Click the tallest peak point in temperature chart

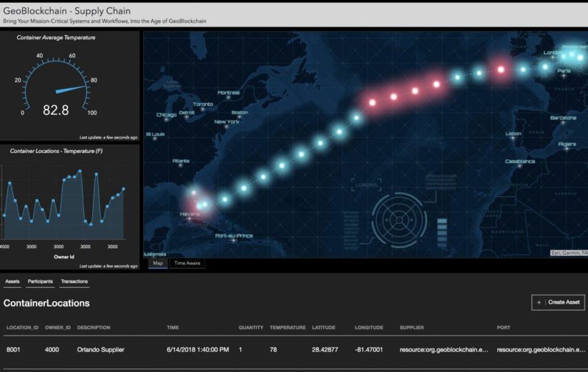coord(79,171)
